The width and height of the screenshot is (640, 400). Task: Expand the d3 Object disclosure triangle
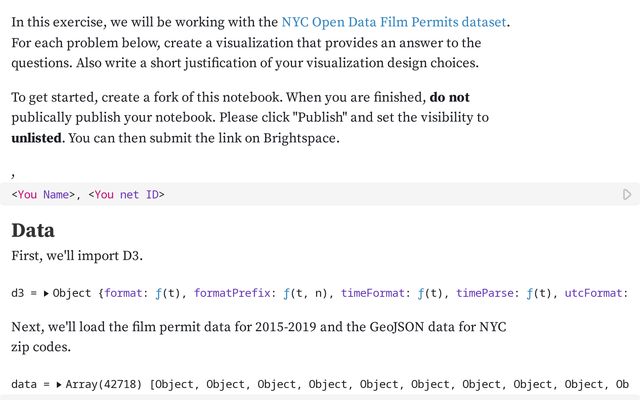[x=46, y=293]
